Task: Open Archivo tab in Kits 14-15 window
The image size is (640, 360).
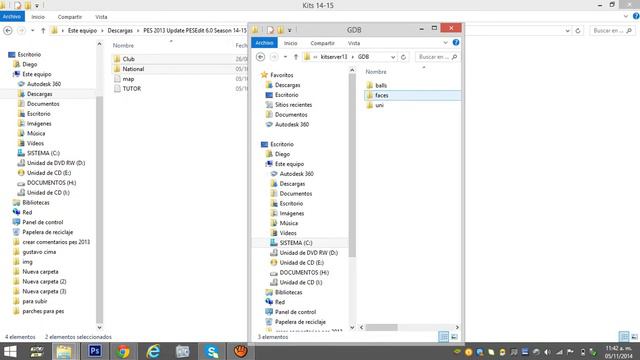Action: pos(12,16)
